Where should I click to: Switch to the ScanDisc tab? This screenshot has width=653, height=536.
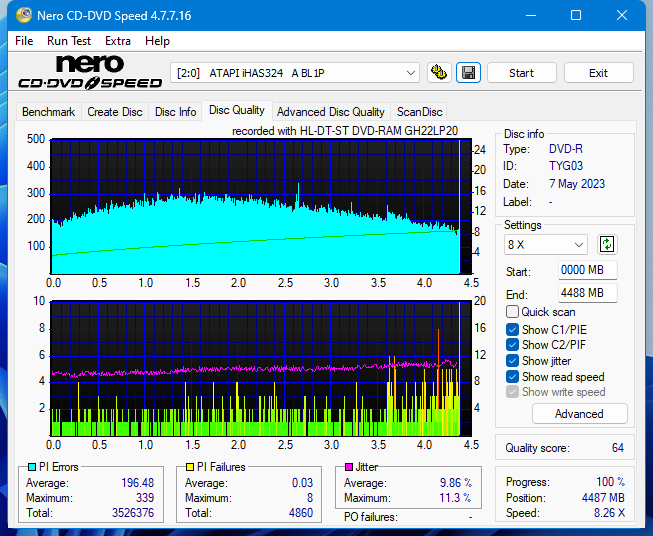(x=419, y=112)
